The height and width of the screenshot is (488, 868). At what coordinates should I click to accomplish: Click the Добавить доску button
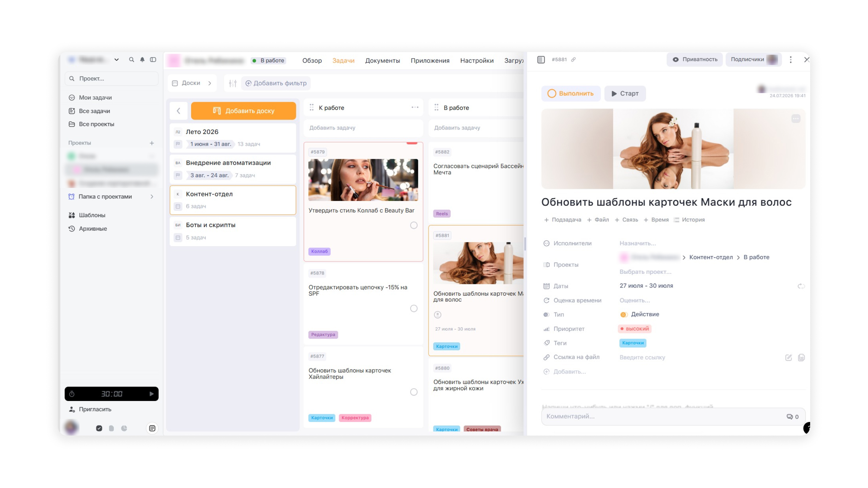pos(244,111)
